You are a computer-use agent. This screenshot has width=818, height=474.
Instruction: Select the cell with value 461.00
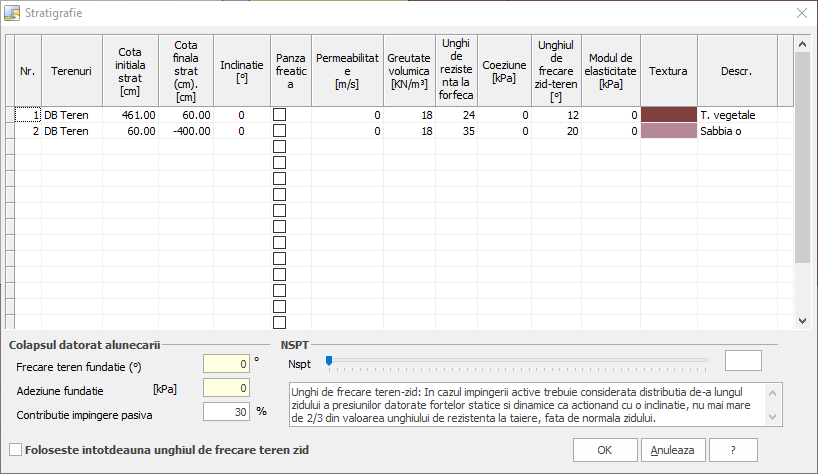(130, 115)
